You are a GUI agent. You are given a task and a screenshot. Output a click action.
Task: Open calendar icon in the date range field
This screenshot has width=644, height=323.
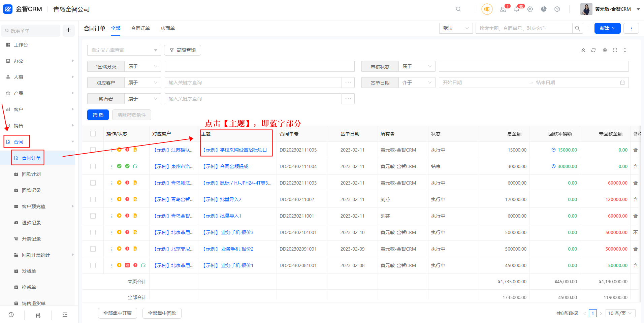[622, 83]
